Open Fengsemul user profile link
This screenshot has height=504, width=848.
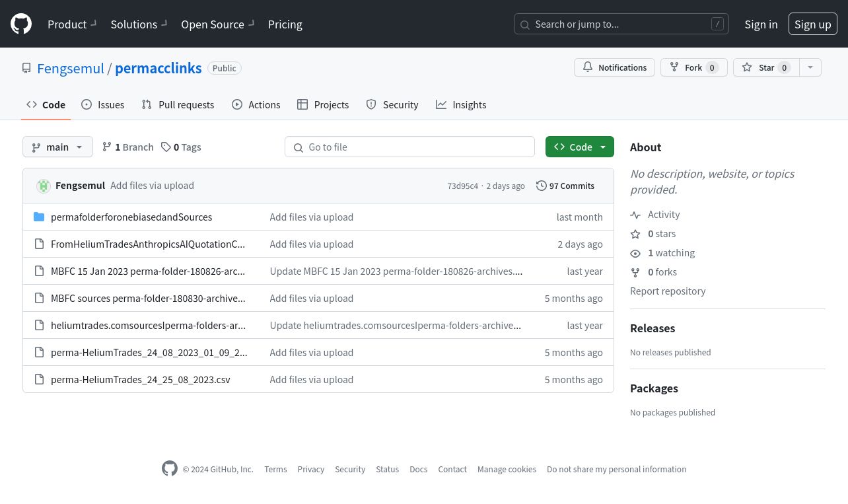71,68
